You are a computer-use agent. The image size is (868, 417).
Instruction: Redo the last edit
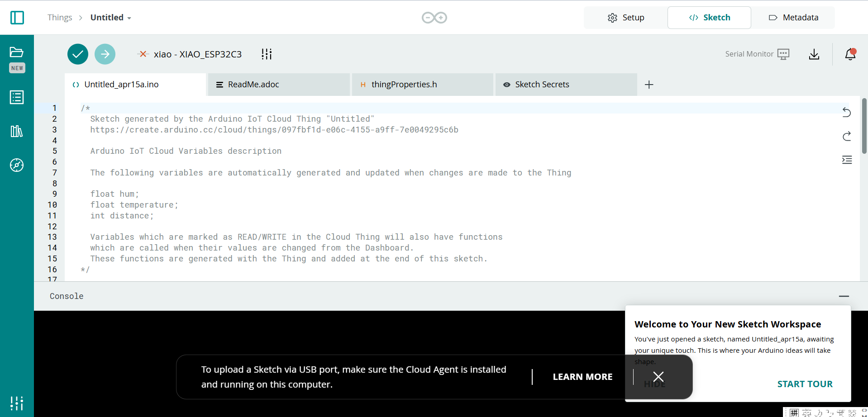[847, 136]
